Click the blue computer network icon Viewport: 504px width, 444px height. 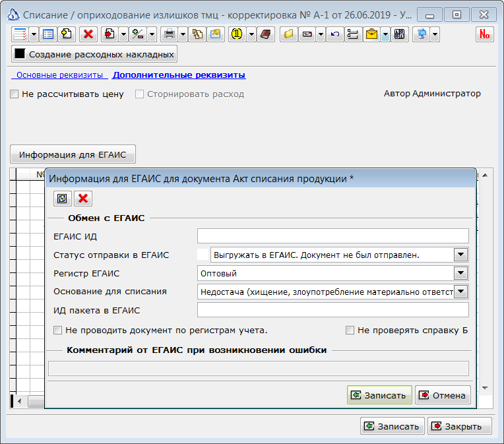(x=422, y=34)
